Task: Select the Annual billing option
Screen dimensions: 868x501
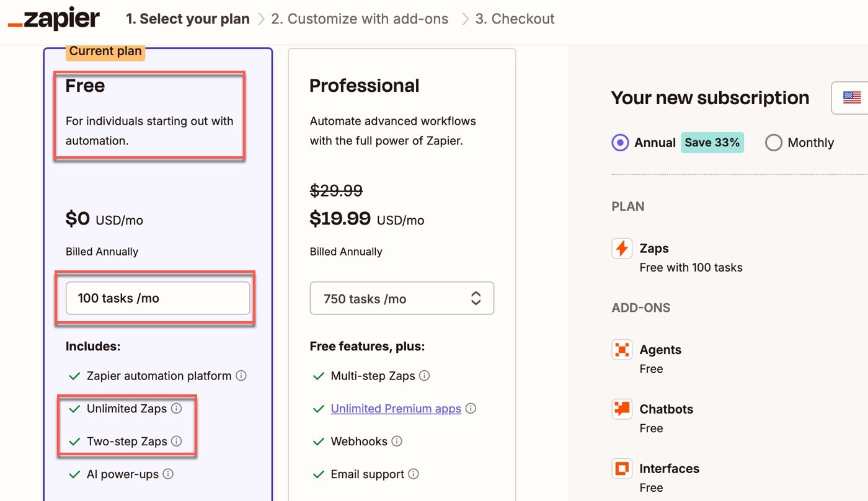Action: pyautogui.click(x=620, y=143)
